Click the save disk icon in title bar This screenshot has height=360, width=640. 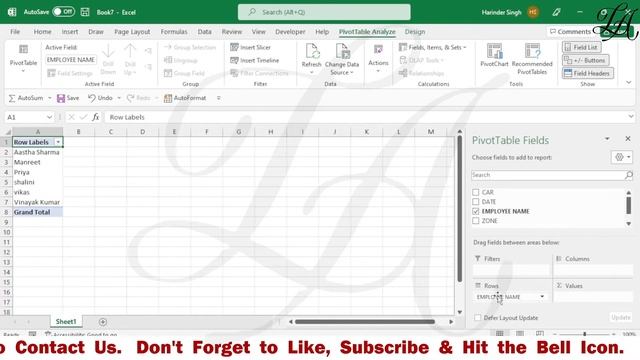(85, 12)
